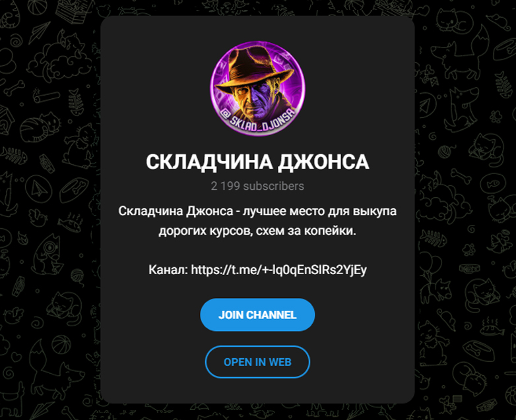The image size is (516, 420).
Task: Click the 2 199 subscribers count
Action: (x=257, y=186)
